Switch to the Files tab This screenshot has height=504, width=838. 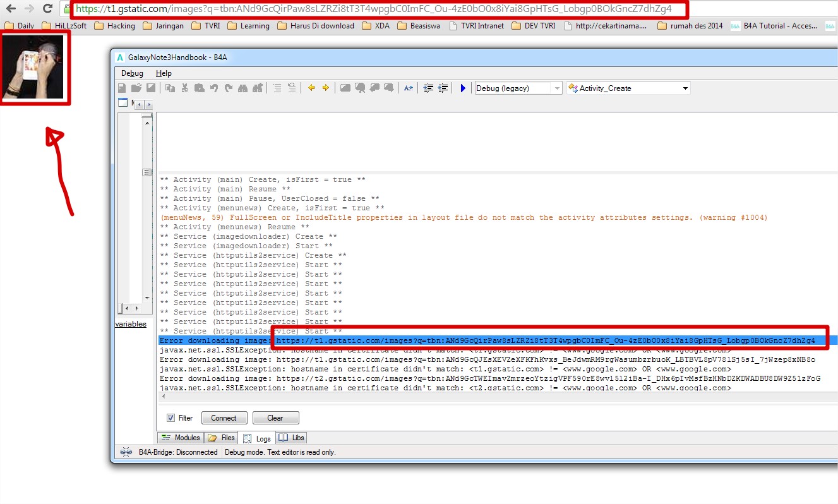coord(222,438)
